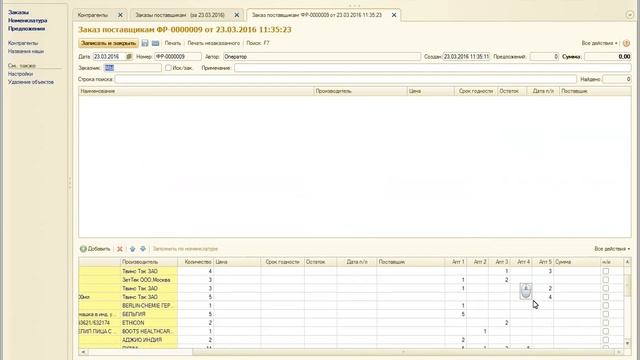Close the Контрагенты tab
This screenshot has height=360, width=640.
120,15
